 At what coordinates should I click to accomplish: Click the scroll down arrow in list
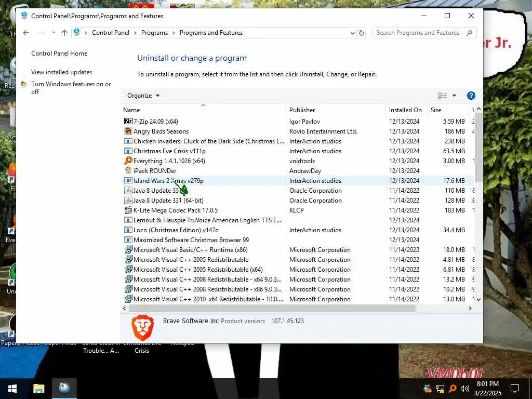(478, 300)
